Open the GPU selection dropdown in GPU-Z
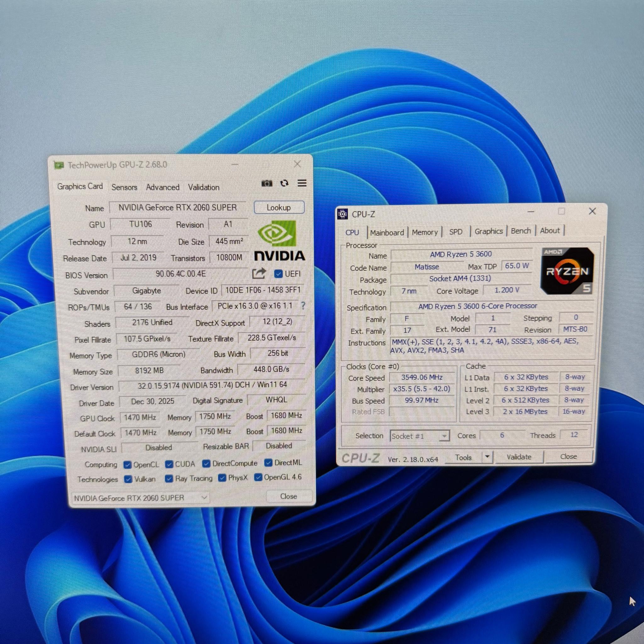The image size is (644, 644). (141, 498)
